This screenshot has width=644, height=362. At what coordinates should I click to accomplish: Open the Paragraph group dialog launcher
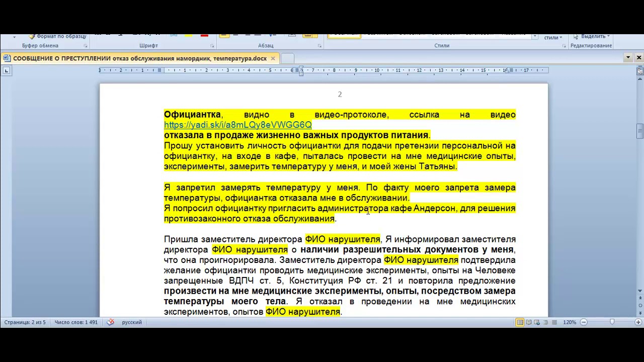click(x=319, y=46)
